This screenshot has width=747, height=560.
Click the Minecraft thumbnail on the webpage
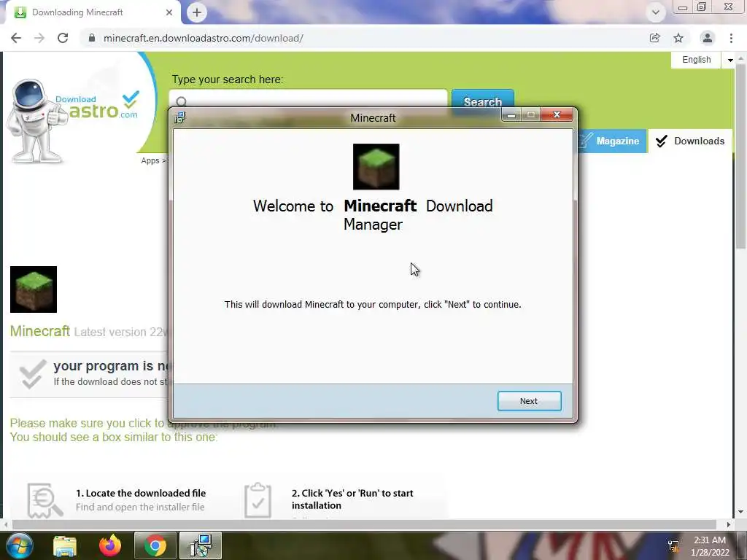click(x=34, y=289)
